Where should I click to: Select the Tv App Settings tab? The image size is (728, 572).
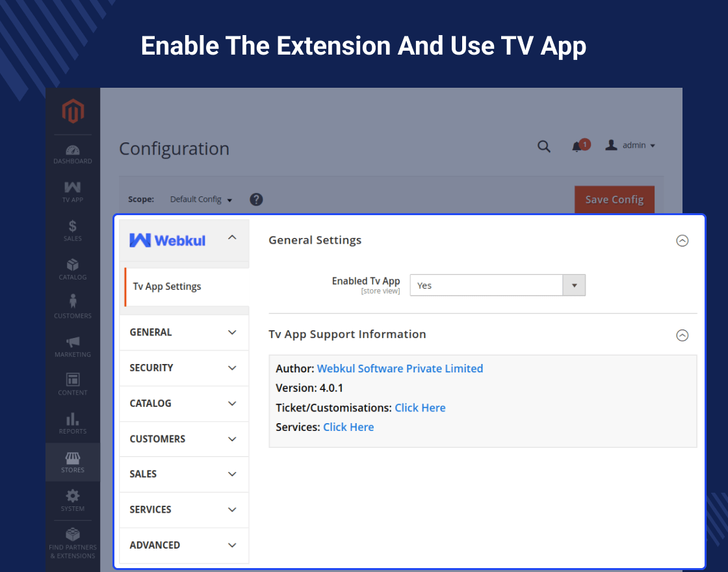(x=187, y=287)
